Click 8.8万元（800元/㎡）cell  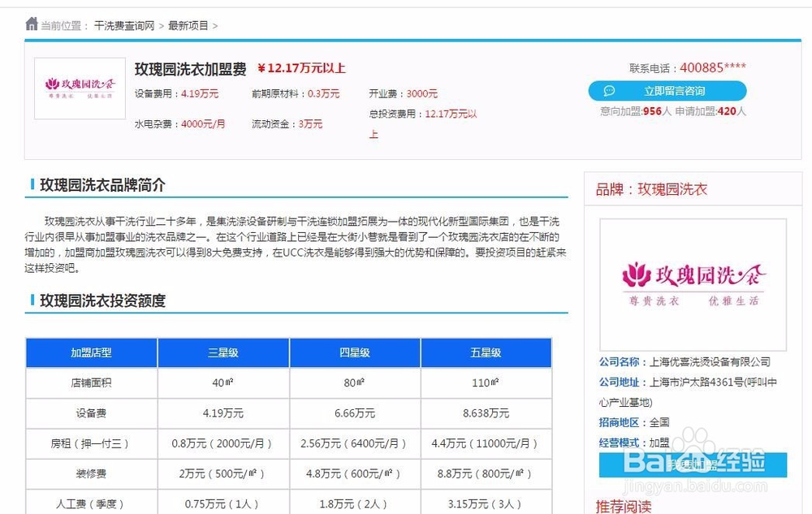pyautogui.click(x=485, y=473)
